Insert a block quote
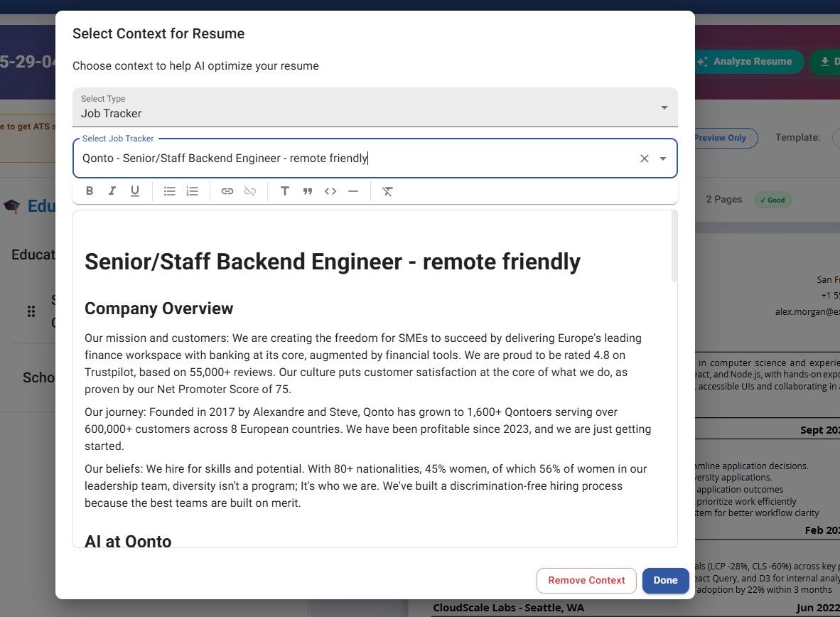 tap(308, 191)
